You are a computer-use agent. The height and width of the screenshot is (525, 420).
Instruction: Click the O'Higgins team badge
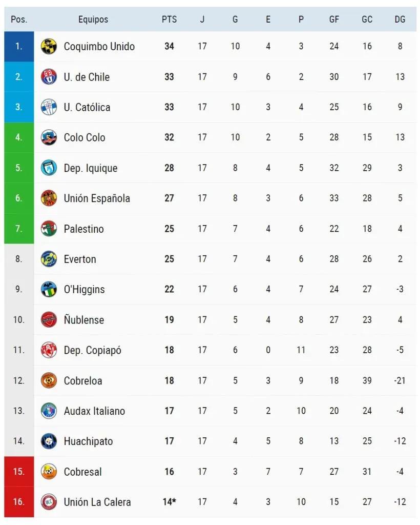(x=49, y=289)
